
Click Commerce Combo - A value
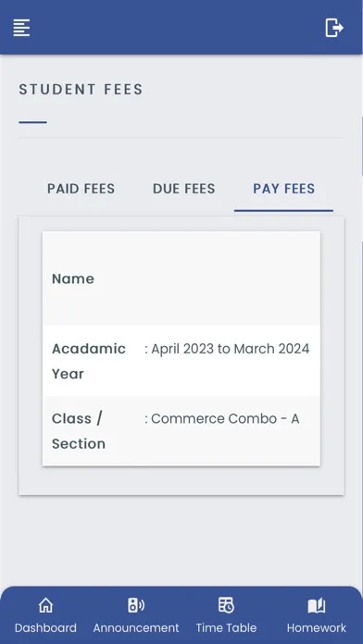pyautogui.click(x=222, y=418)
